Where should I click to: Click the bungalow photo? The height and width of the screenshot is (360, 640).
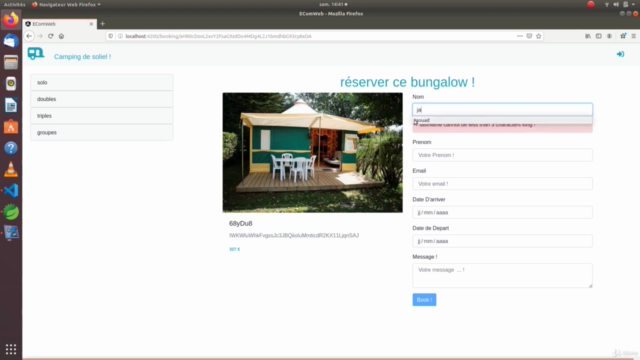(313, 153)
